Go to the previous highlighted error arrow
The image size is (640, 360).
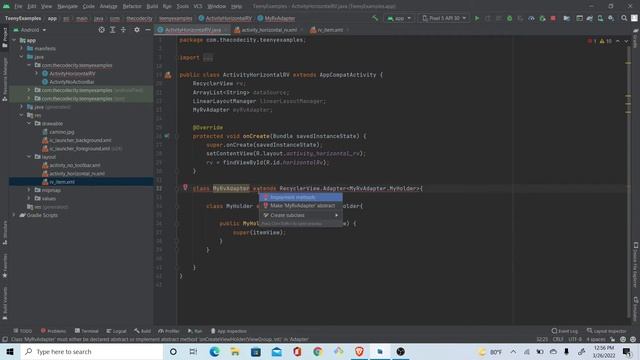click(x=618, y=41)
